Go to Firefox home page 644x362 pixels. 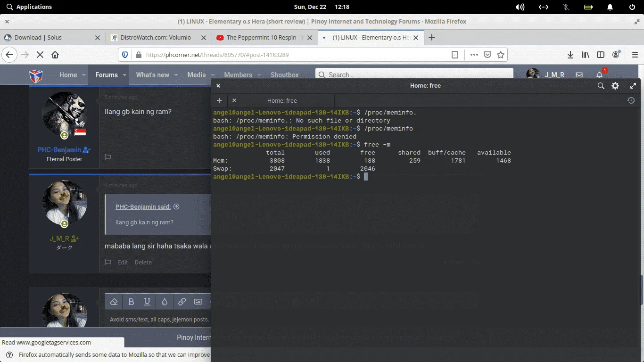click(x=55, y=55)
